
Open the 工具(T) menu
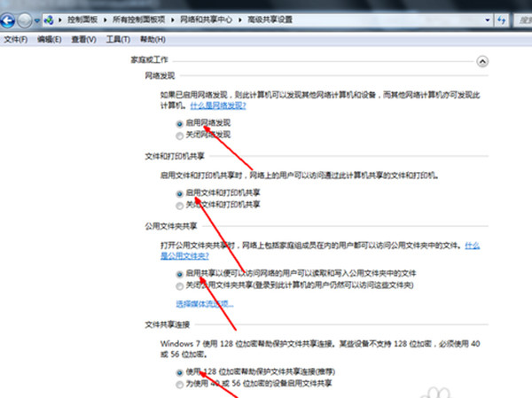click(118, 39)
